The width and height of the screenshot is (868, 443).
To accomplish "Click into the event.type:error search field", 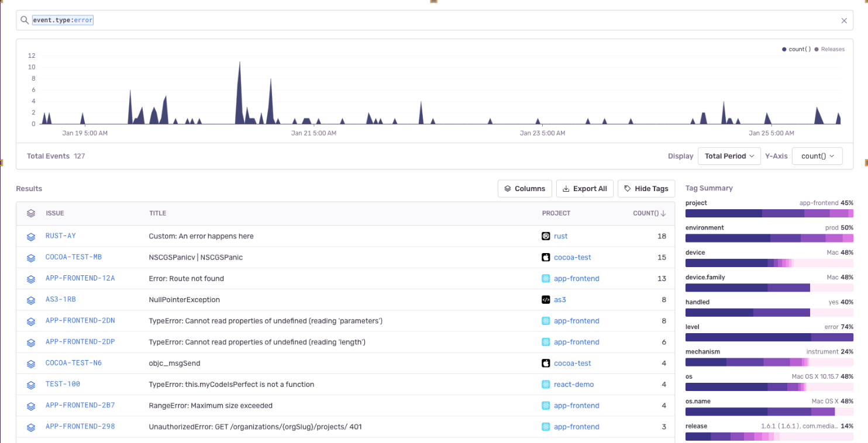I will [x=409, y=20].
